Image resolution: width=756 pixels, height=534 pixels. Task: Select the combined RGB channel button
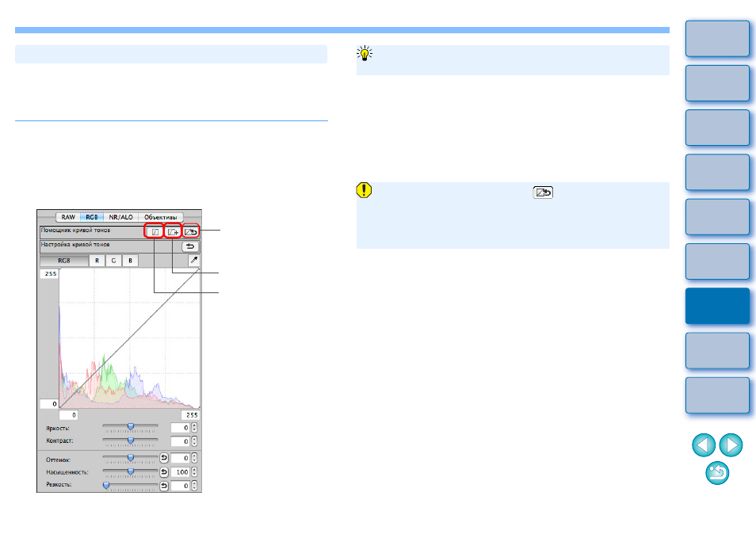pos(64,261)
